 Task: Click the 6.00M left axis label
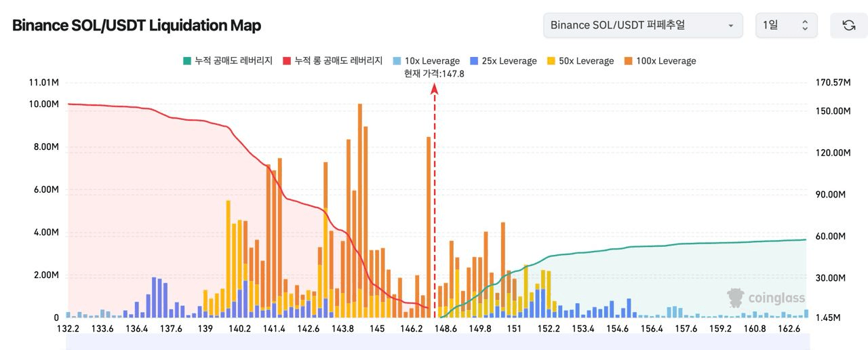coord(45,189)
